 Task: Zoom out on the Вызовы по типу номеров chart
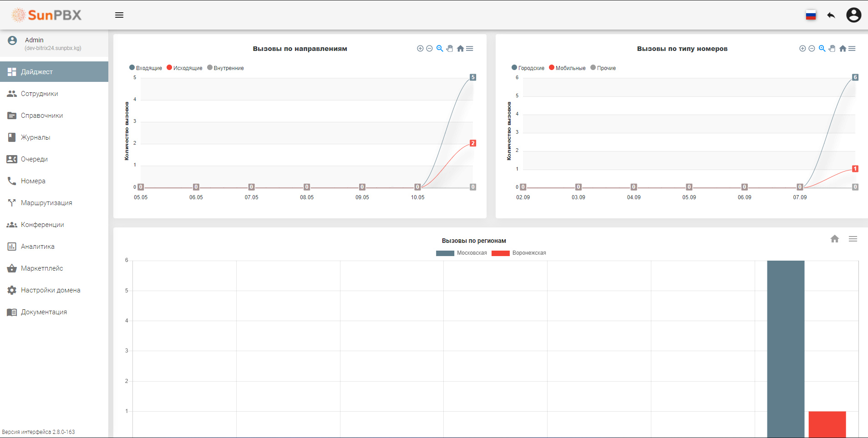point(812,49)
